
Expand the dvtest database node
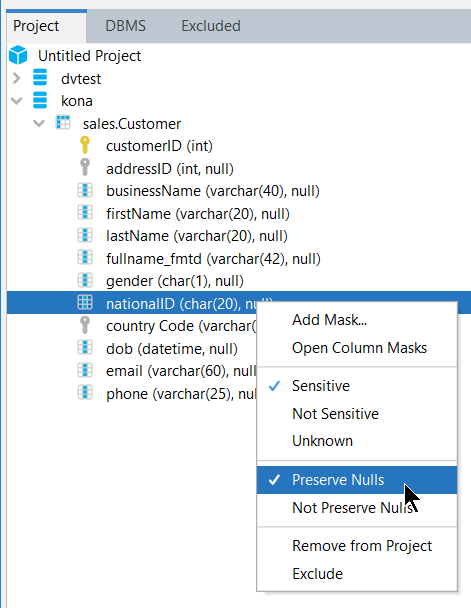pos(17,78)
